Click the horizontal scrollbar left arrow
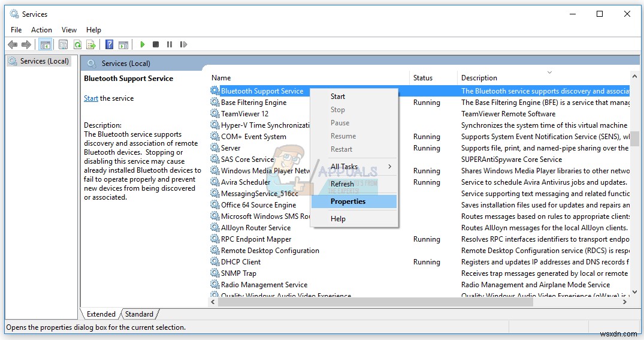 point(213,302)
